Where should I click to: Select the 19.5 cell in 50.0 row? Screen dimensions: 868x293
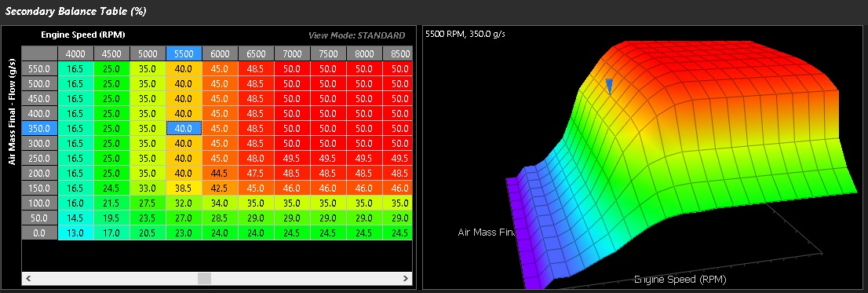click(x=111, y=218)
